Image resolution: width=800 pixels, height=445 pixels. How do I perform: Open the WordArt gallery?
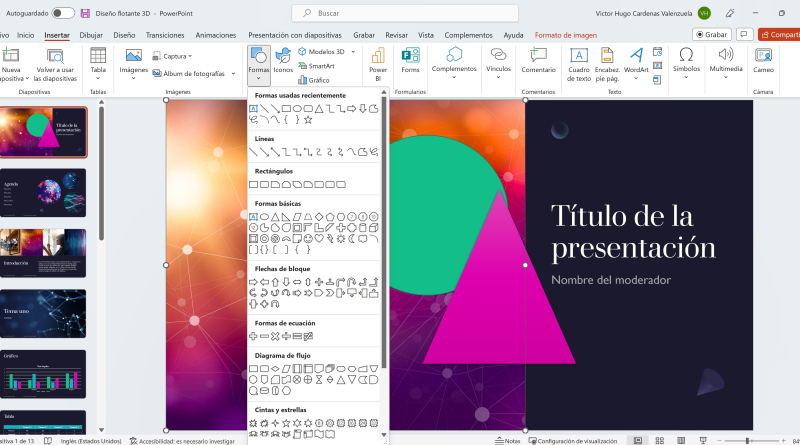[636, 64]
